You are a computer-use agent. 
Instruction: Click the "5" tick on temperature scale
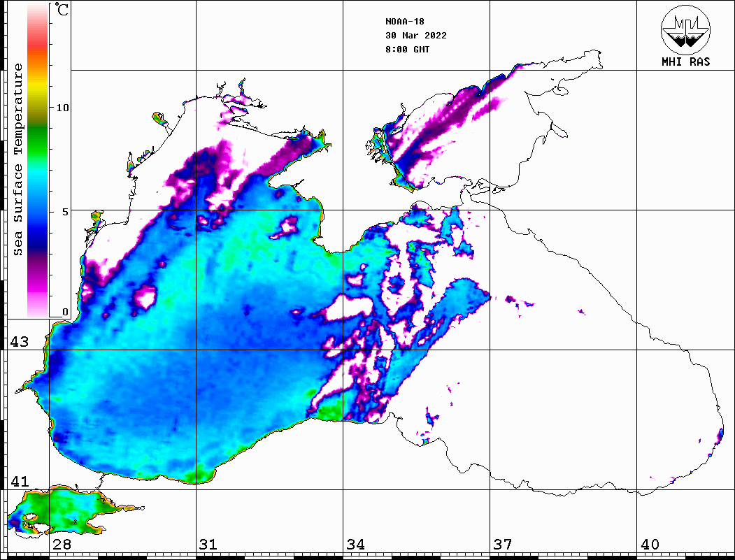[x=66, y=212]
